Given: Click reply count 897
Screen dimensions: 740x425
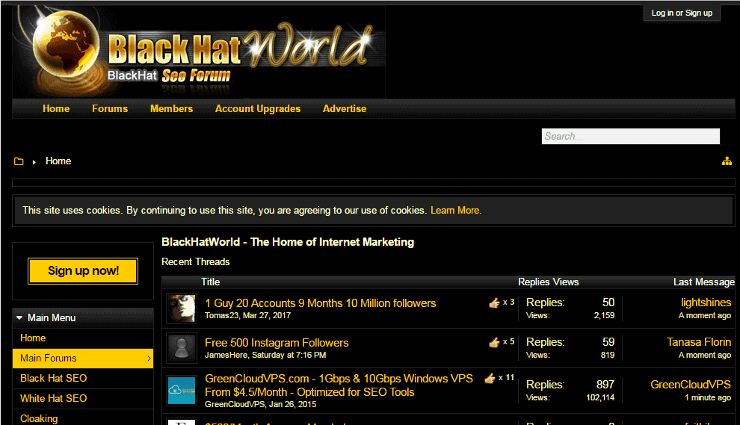Looking at the screenshot, I should pyautogui.click(x=605, y=384).
